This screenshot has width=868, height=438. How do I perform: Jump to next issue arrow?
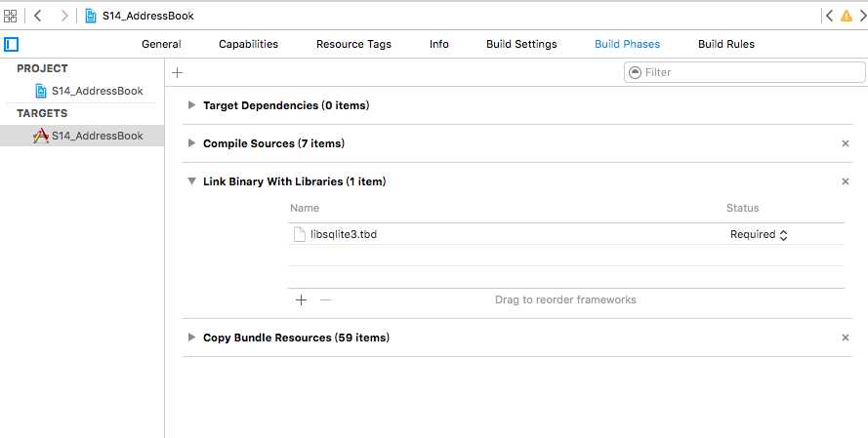click(862, 16)
